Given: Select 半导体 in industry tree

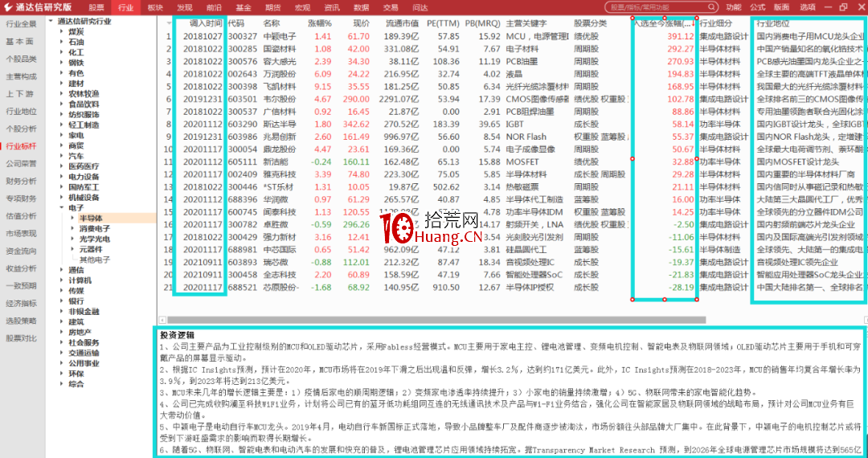Looking at the screenshot, I should [91, 219].
